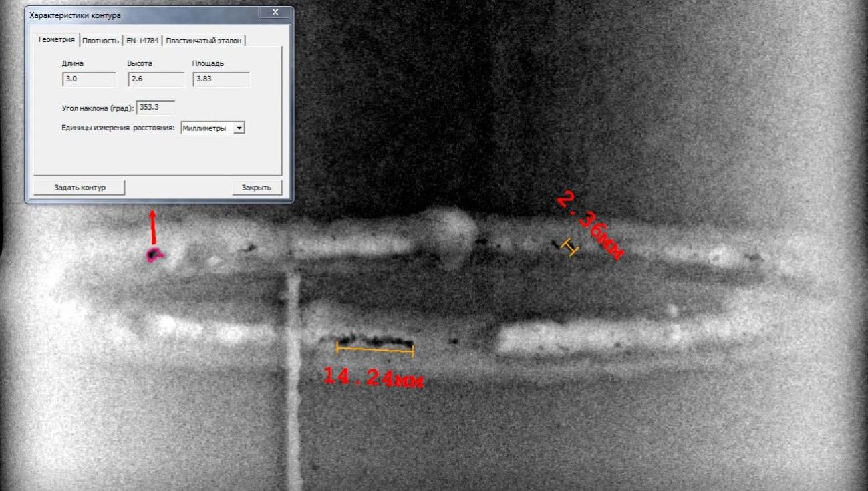
Task: Click the red arrow annotation
Action: click(153, 227)
